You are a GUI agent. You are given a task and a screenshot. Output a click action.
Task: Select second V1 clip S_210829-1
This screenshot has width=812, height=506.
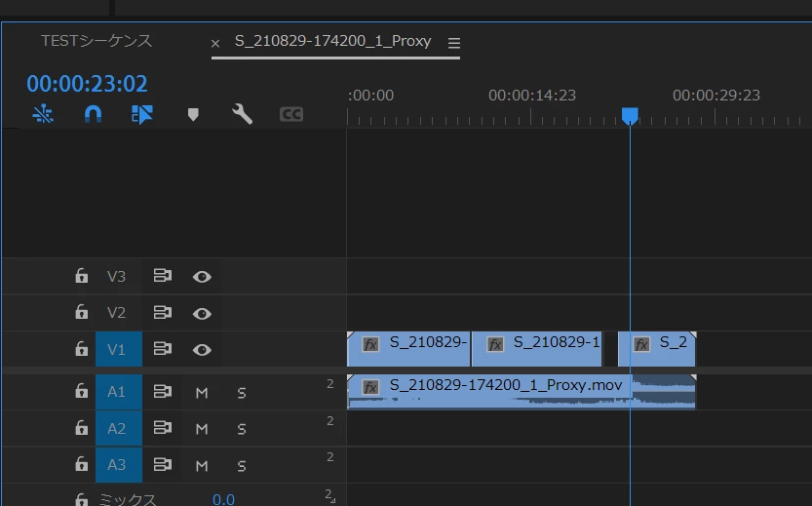pyautogui.click(x=537, y=349)
